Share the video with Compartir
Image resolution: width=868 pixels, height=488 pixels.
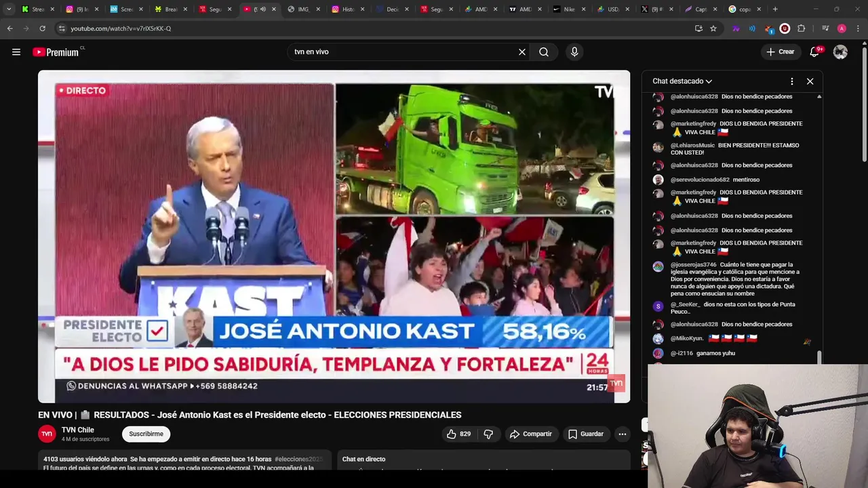(x=530, y=434)
